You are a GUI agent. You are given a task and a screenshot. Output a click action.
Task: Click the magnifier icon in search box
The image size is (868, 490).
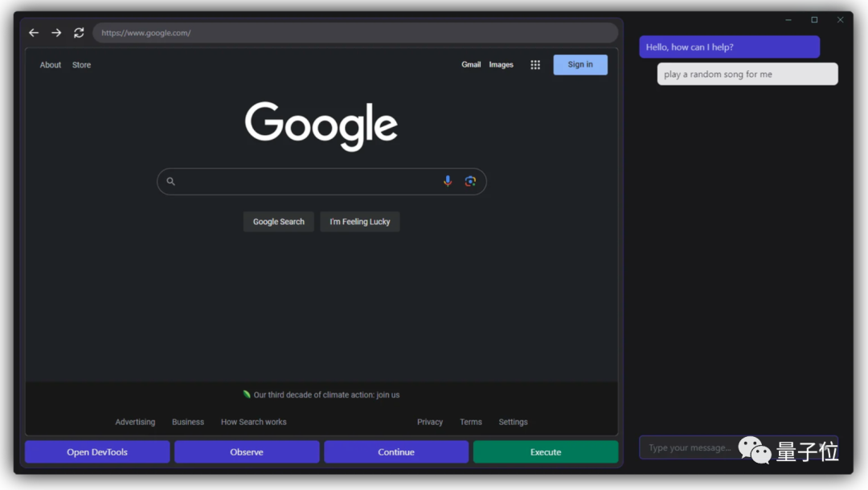pyautogui.click(x=170, y=182)
